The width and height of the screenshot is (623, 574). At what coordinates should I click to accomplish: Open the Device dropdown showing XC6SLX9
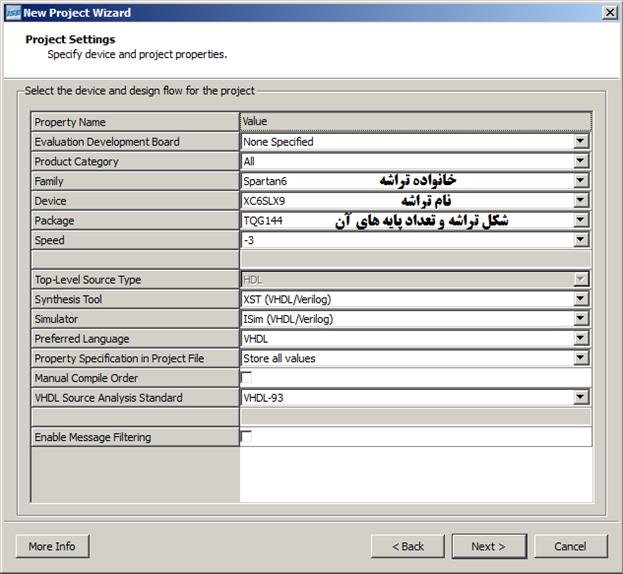click(580, 200)
